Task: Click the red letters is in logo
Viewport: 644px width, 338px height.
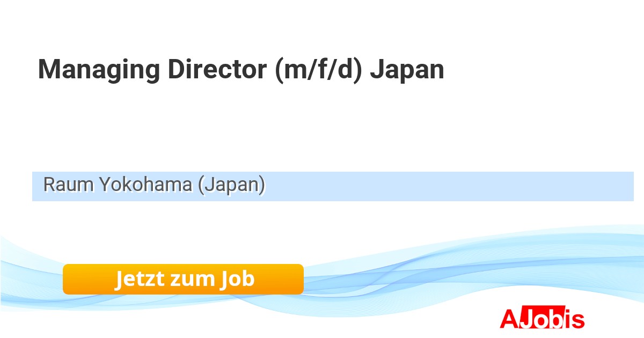Action: [576, 319]
